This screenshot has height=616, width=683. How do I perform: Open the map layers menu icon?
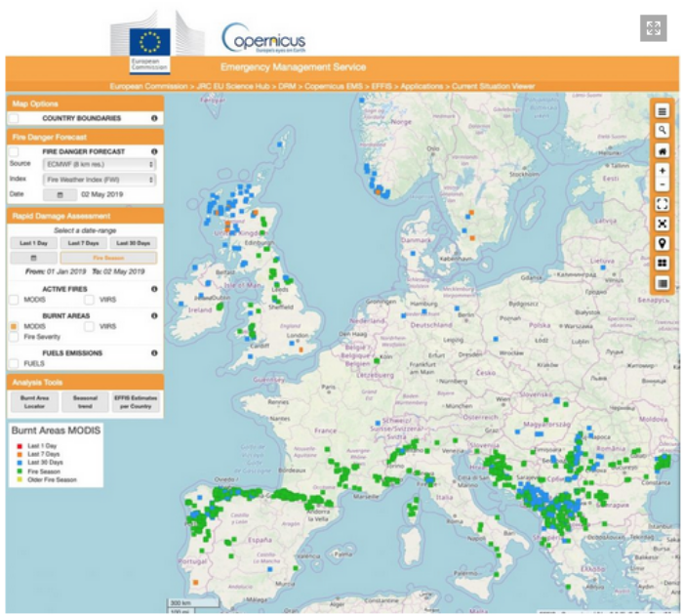[x=663, y=112]
